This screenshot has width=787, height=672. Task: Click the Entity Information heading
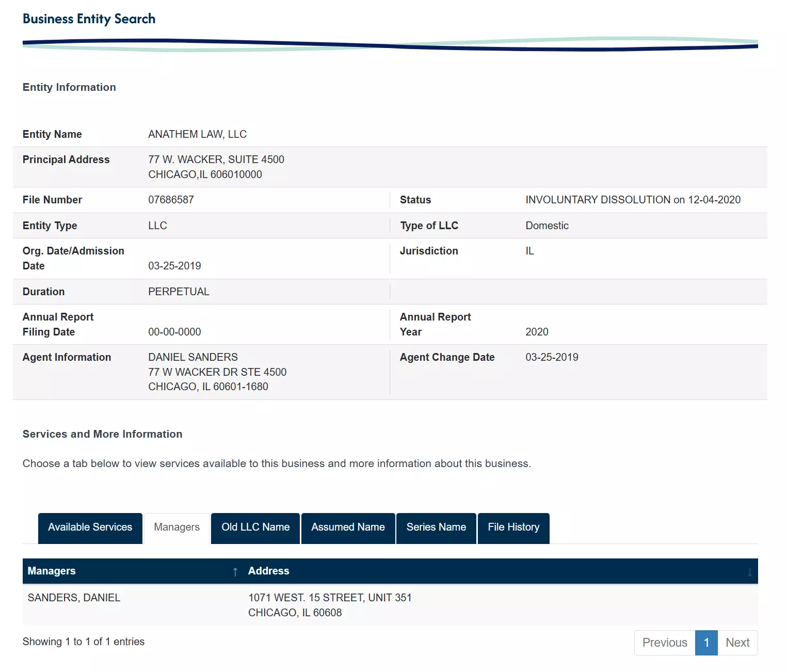(69, 87)
